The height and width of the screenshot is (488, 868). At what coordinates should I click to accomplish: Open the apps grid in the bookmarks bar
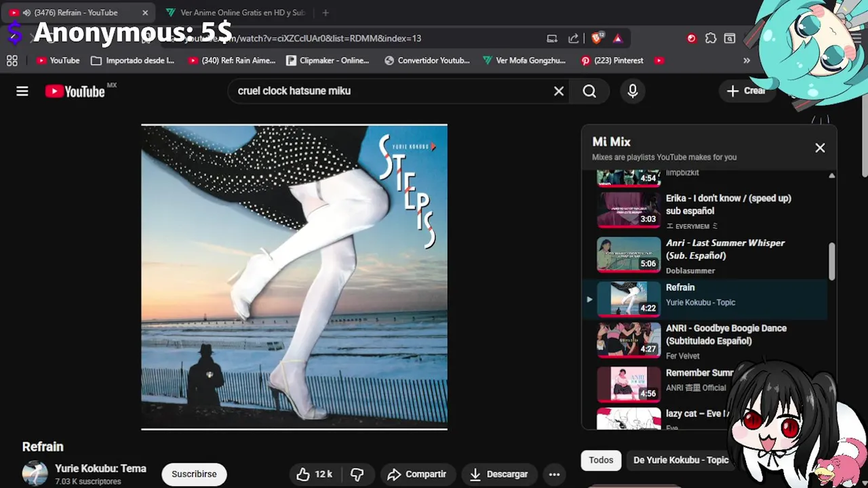[x=12, y=60]
